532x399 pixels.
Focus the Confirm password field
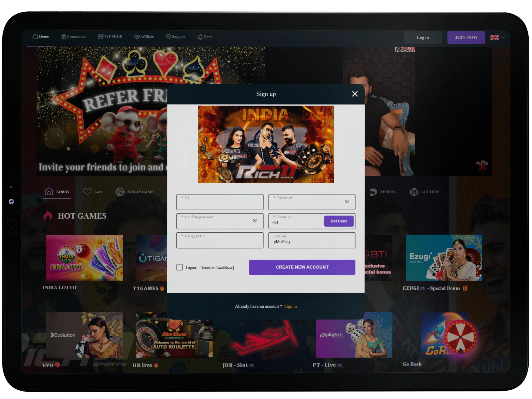click(x=220, y=221)
